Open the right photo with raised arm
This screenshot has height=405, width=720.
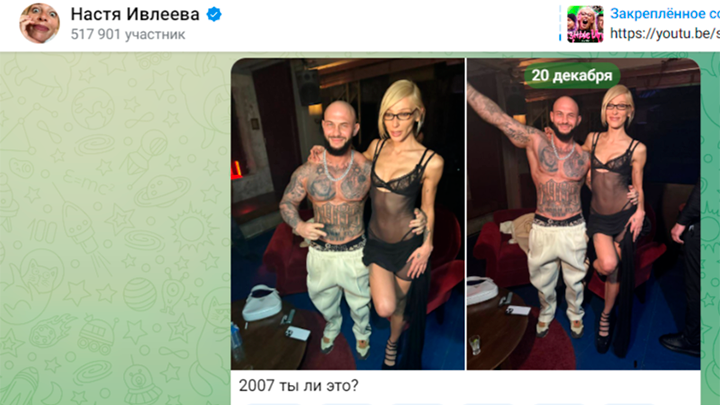584,214
